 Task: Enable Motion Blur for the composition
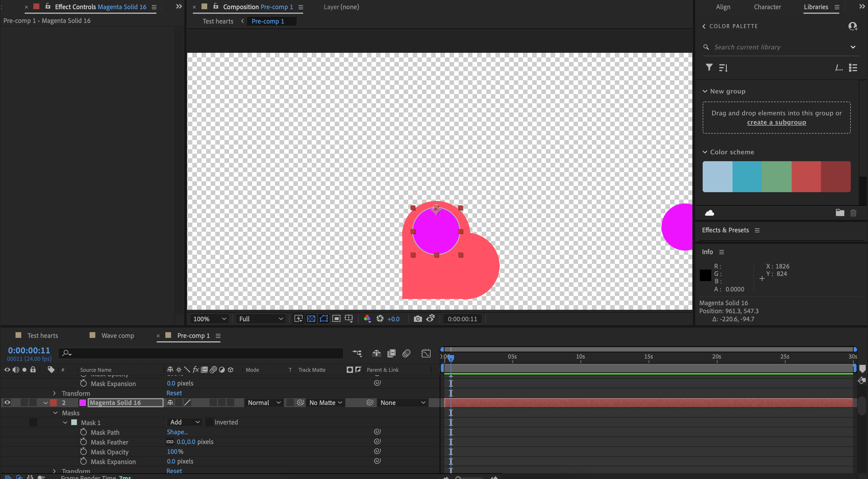(x=406, y=353)
